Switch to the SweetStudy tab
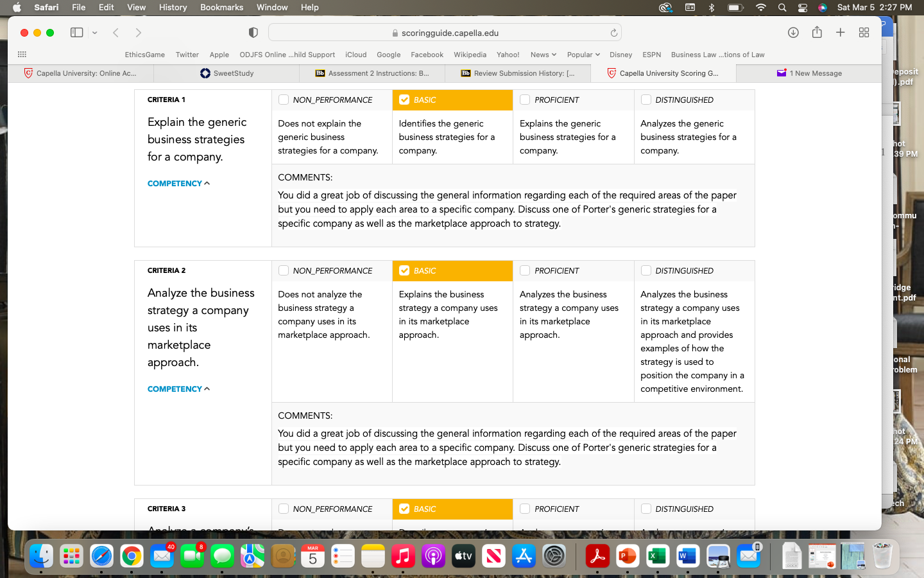Image resolution: width=924 pixels, height=578 pixels. coord(227,73)
